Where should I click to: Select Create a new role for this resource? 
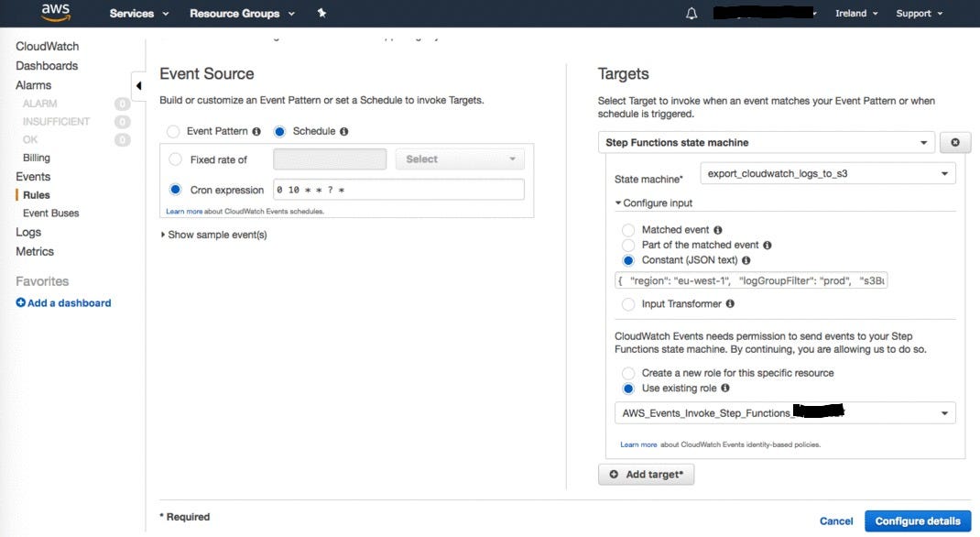coord(629,372)
